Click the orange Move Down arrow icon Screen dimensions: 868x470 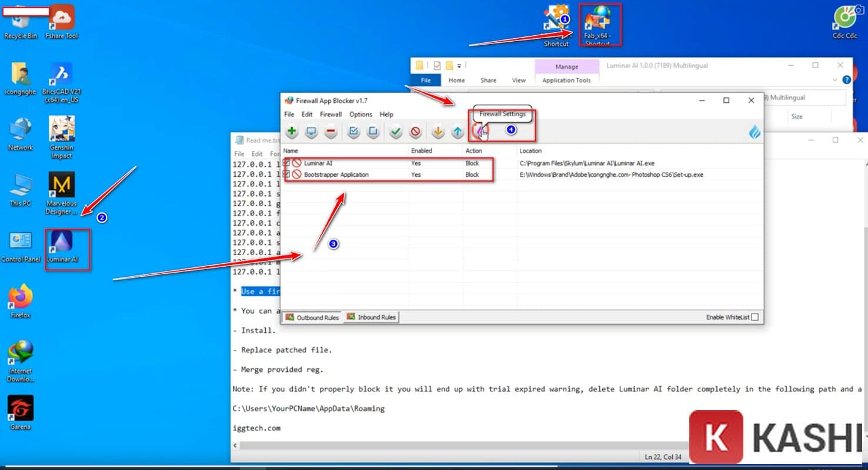point(438,132)
